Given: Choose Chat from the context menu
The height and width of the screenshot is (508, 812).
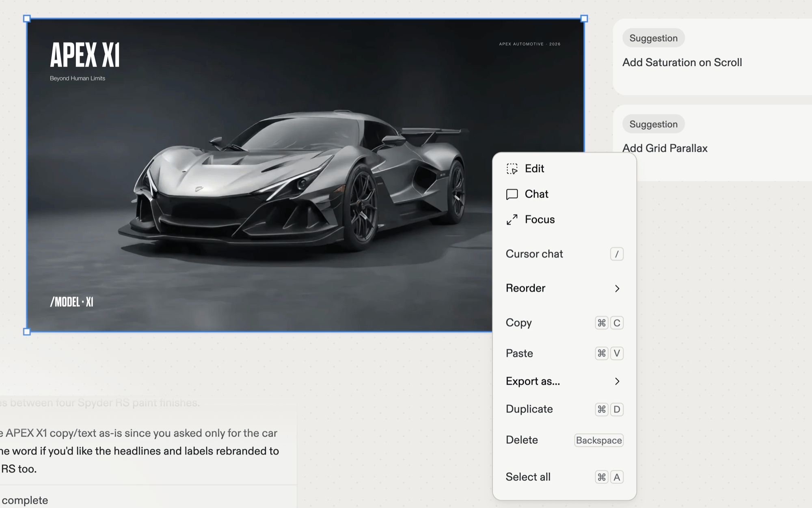Looking at the screenshot, I should pos(564,194).
